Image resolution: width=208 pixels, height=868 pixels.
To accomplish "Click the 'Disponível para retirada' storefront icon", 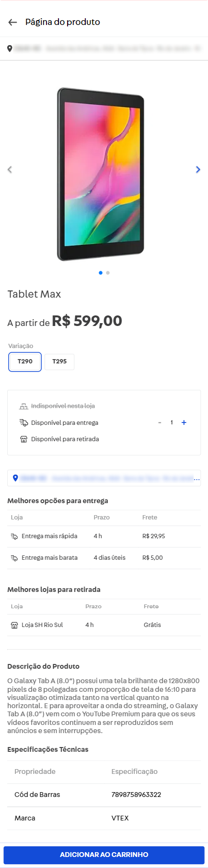I will (23, 439).
